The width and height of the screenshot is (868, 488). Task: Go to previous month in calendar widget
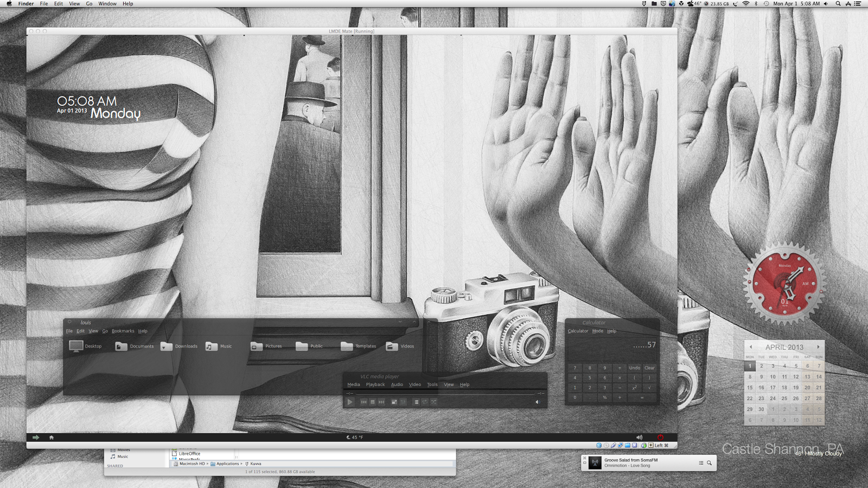click(751, 347)
